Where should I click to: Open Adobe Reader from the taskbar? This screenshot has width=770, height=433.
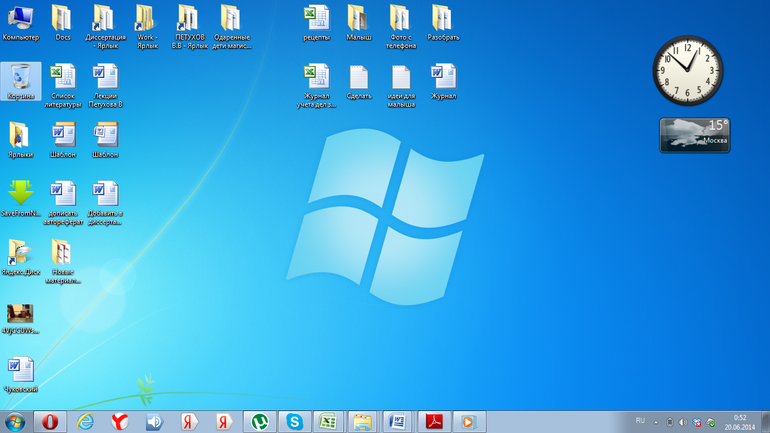click(434, 421)
